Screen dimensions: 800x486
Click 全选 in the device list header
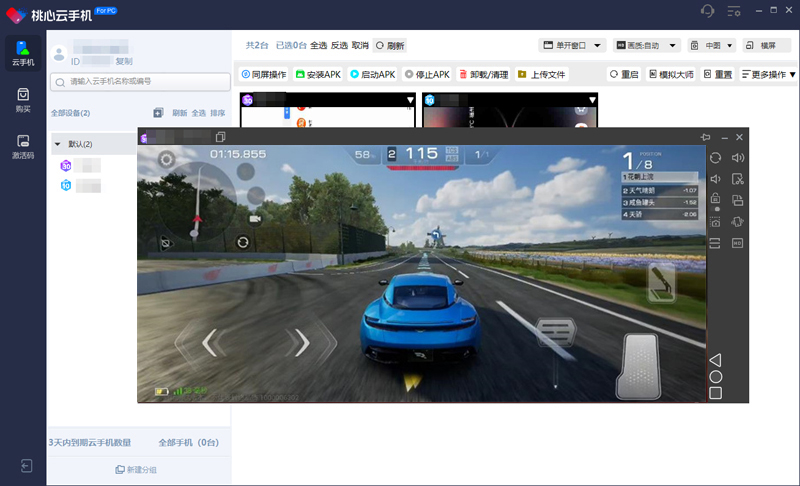[198, 113]
